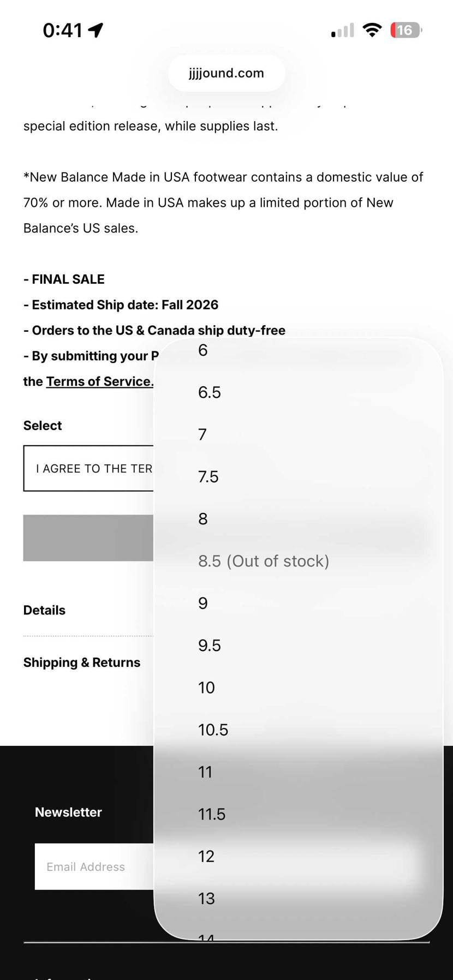
Task: Expand Shipping & Returns section
Action: pyautogui.click(x=82, y=662)
